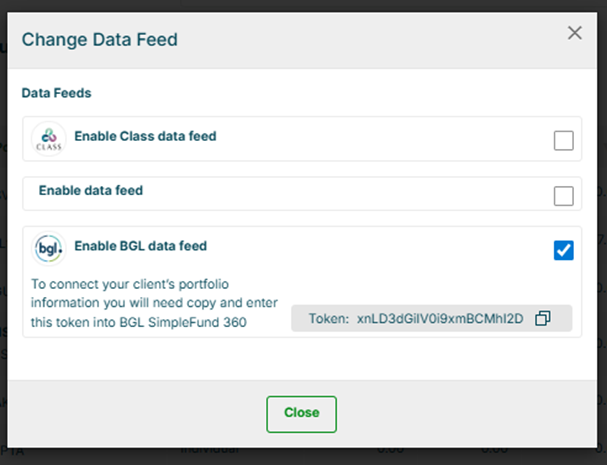This screenshot has height=465, width=607.
Task: Copy the BGL token to clipboard
Action: click(x=543, y=318)
